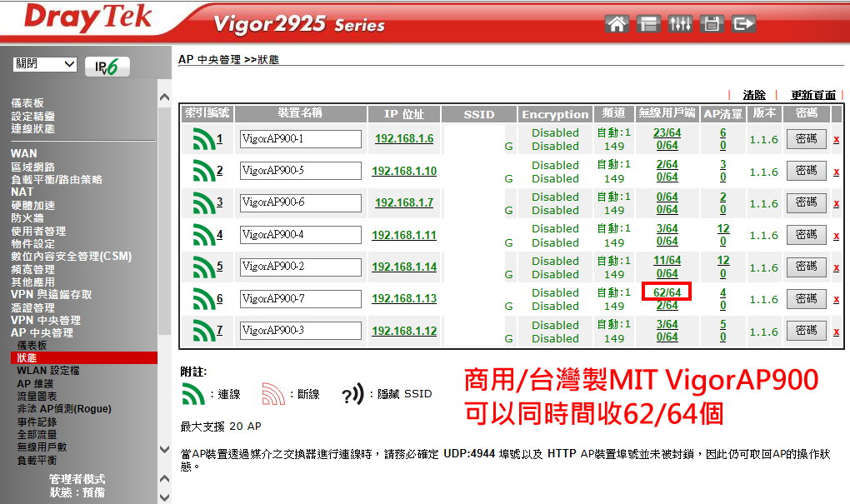Click the 密碼 button for VigorAP900-4
The image size is (850, 504).
(806, 234)
